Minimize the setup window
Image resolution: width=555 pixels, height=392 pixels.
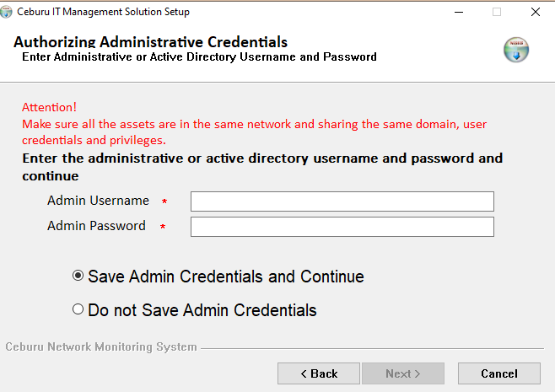459,12
